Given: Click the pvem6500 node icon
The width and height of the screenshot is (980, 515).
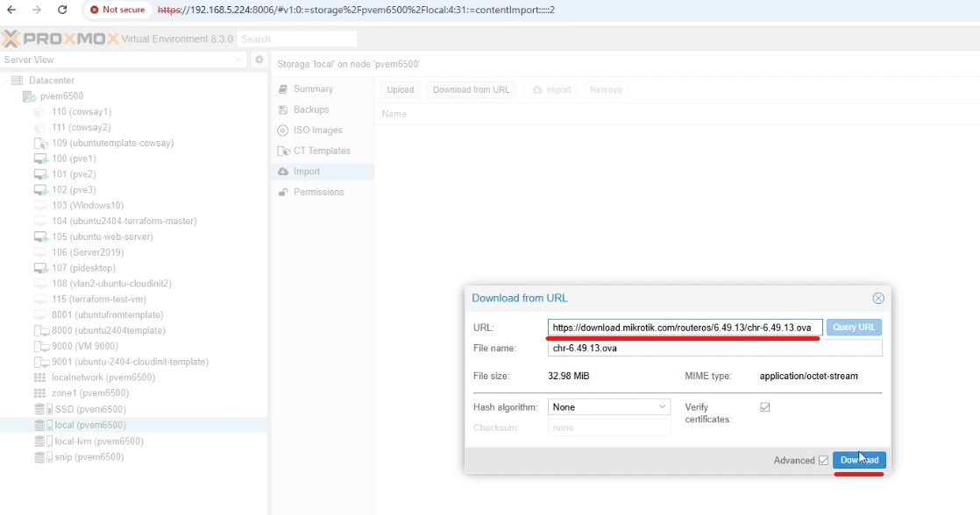Looking at the screenshot, I should pyautogui.click(x=29, y=96).
